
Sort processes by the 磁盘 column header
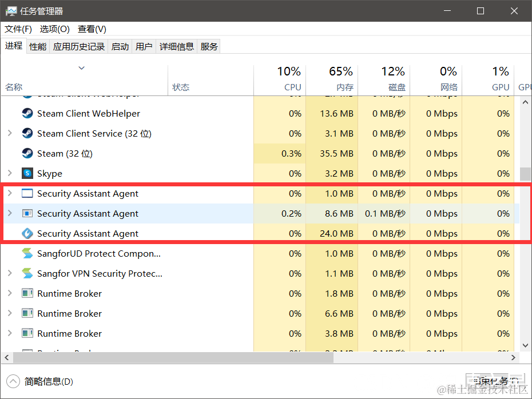pyautogui.click(x=384, y=80)
